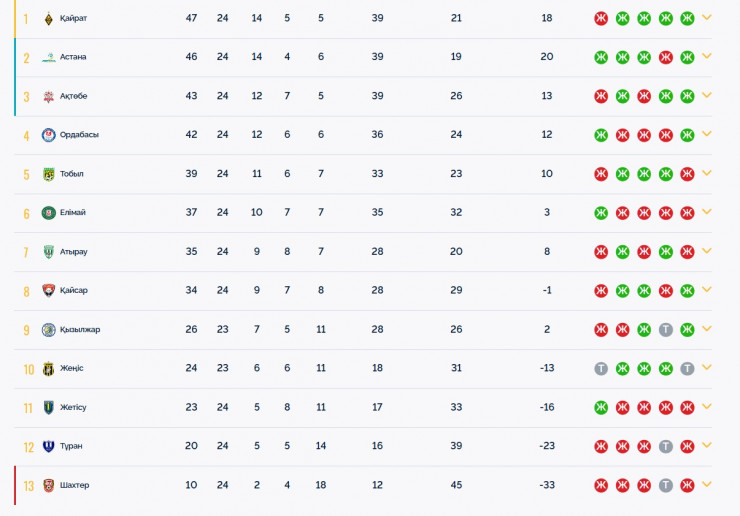Open the Қызылжар team link

[79, 330]
